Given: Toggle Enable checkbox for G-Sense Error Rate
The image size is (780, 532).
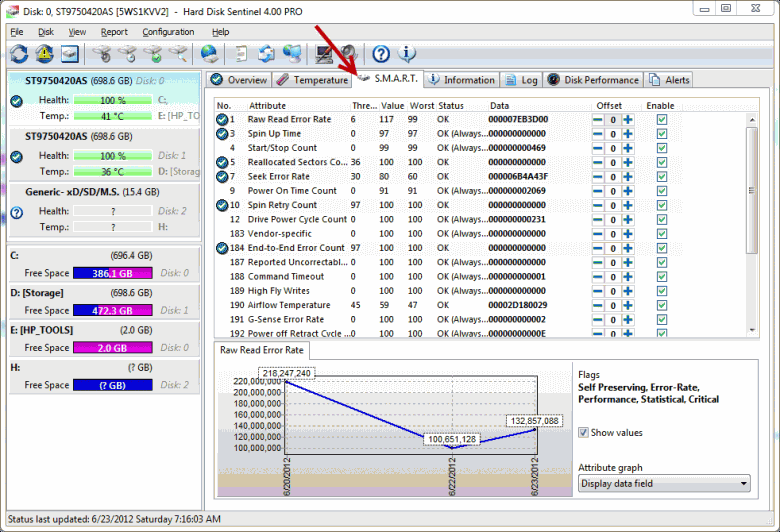Looking at the screenshot, I should coord(662,319).
